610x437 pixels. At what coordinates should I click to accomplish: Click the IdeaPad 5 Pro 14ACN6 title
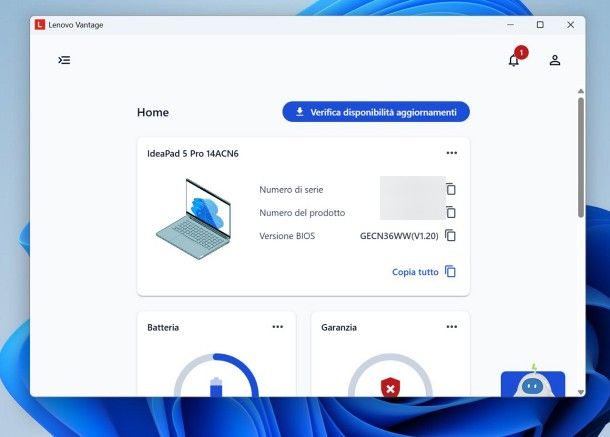pos(193,154)
